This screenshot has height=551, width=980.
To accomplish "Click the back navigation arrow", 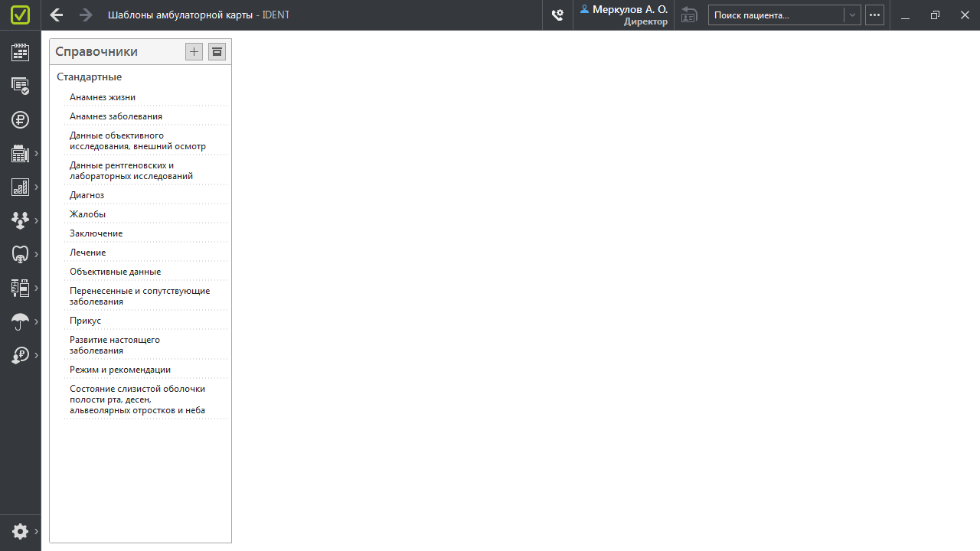I will click(57, 15).
